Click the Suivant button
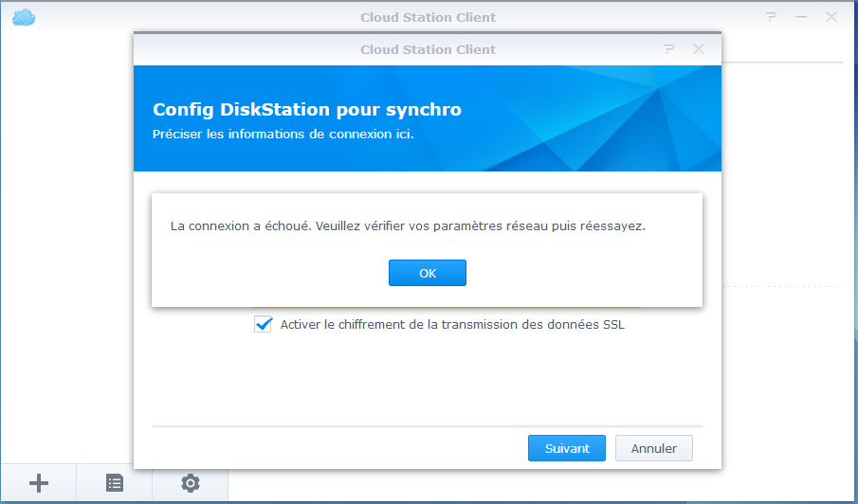 [567, 448]
